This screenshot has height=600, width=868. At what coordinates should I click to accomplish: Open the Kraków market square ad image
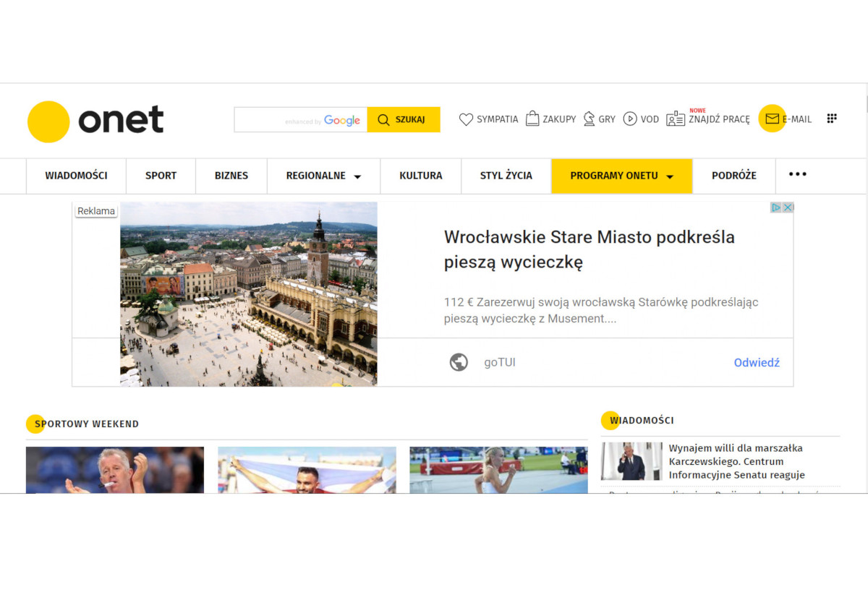tap(248, 294)
